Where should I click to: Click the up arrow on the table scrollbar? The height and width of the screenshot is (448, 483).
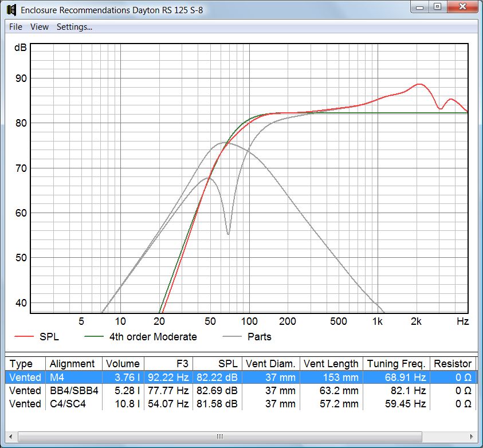pyautogui.click(x=477, y=360)
